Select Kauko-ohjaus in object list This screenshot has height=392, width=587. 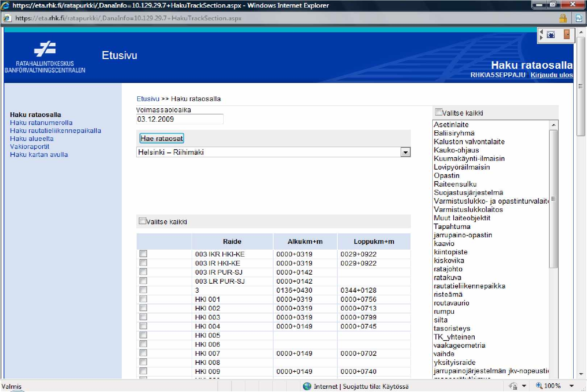tap(456, 150)
